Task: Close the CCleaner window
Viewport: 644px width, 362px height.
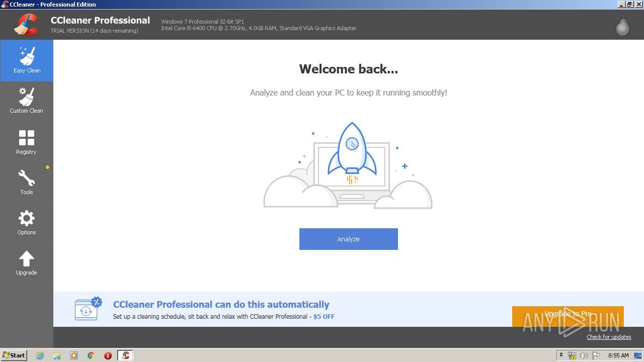Action: coord(638,5)
